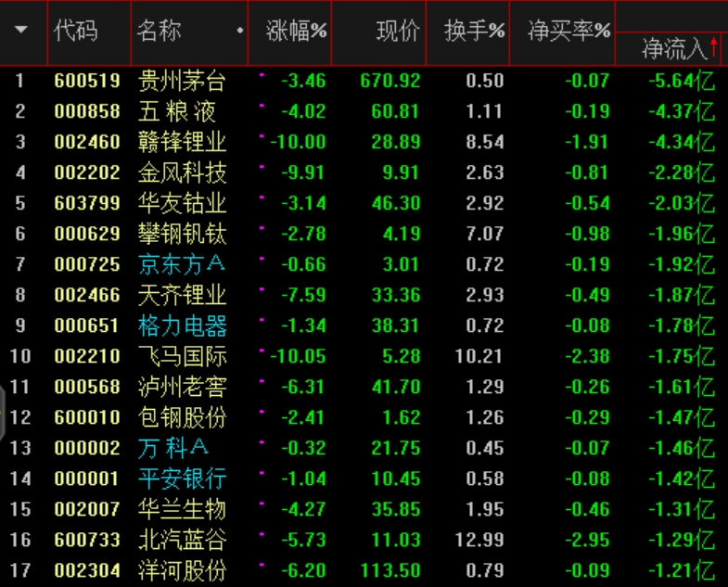Click stock code 002202

[x=87, y=173]
